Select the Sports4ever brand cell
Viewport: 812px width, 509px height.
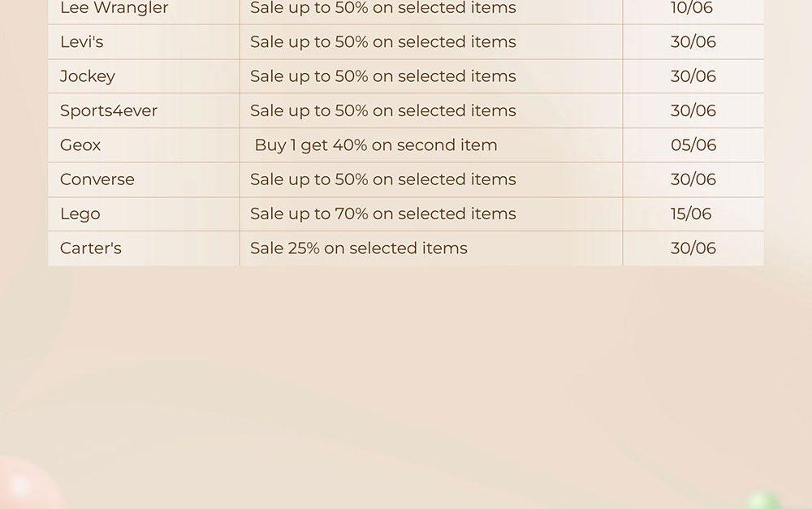(144, 110)
